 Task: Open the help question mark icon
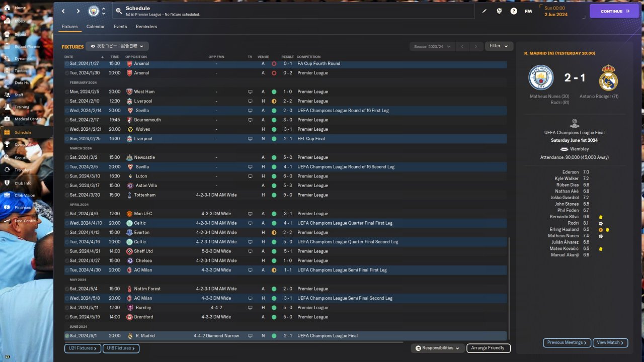pos(514,11)
